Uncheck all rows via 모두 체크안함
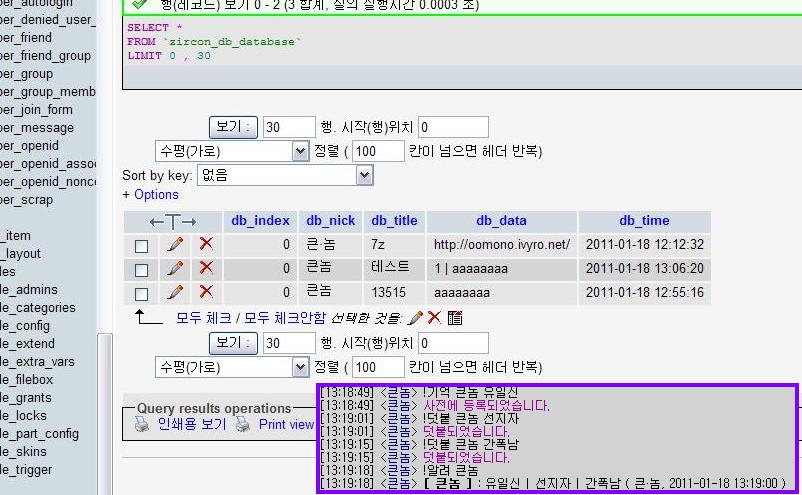 (x=284, y=318)
